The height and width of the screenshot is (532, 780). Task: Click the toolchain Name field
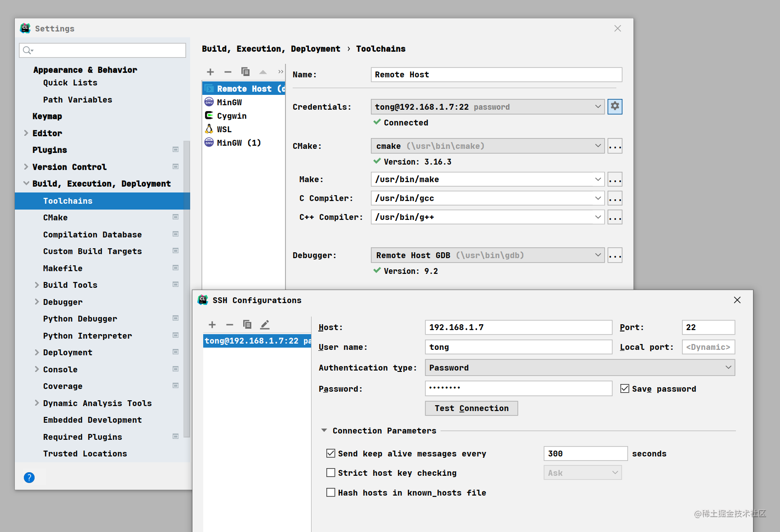click(x=496, y=75)
